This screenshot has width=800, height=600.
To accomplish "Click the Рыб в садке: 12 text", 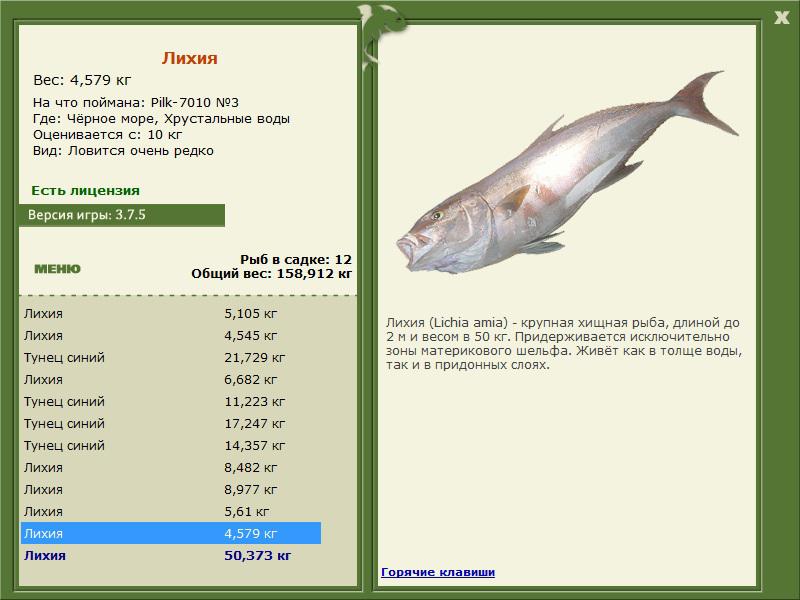I will coord(296,259).
